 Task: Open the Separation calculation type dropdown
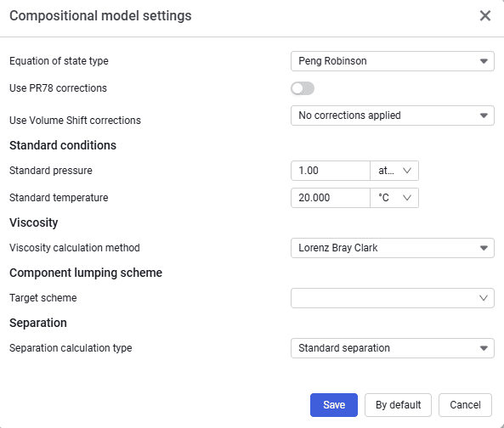coord(393,348)
